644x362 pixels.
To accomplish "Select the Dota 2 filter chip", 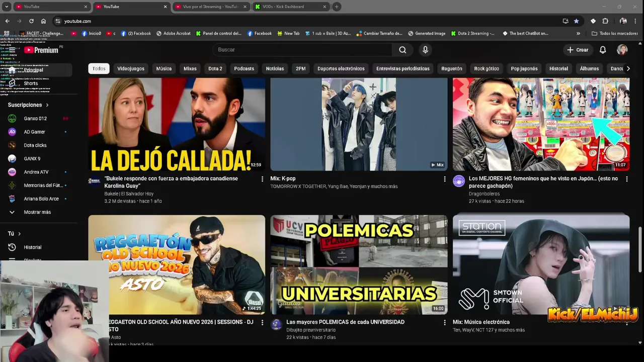I will coord(215,68).
